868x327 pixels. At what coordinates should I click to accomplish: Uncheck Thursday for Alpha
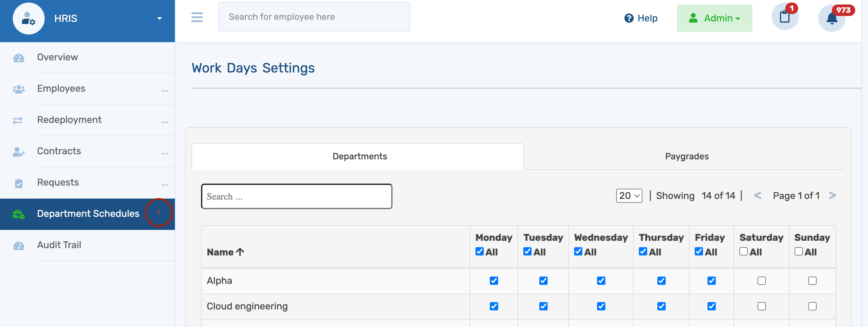click(x=661, y=281)
